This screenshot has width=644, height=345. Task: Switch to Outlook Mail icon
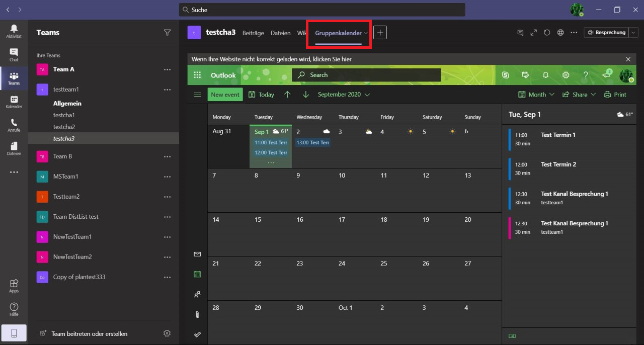pyautogui.click(x=197, y=254)
